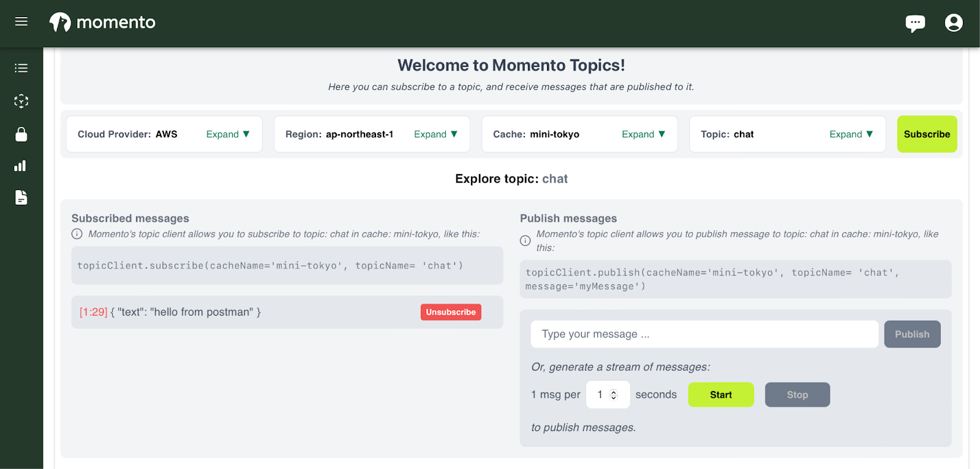980x469 pixels.
Task: Click the 'Explore topic: chat' heading
Action: pyautogui.click(x=511, y=179)
